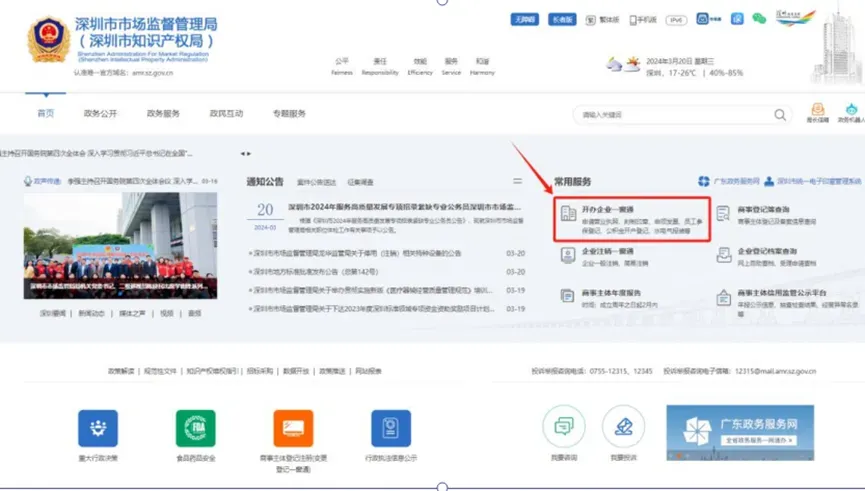Image resolution: width=865 pixels, height=491 pixels.
Task: Open the 2024 civil servant recruitment headline
Action: point(404,207)
